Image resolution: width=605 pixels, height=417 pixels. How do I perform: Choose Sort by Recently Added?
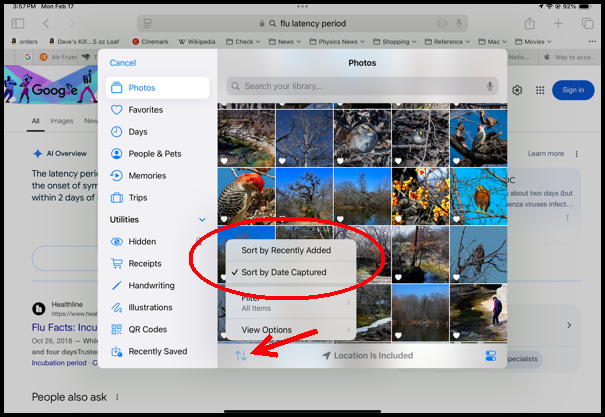pyautogui.click(x=291, y=250)
